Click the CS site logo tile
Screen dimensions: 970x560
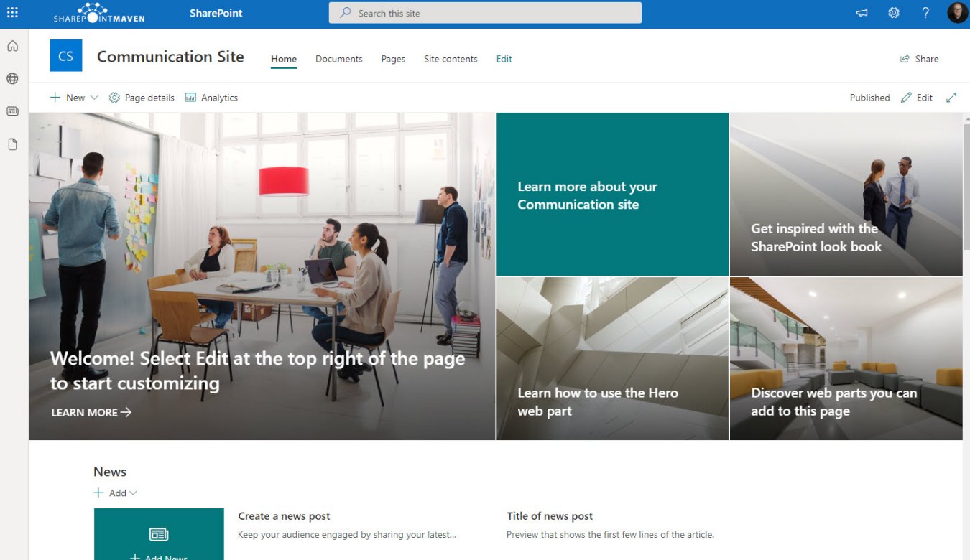coord(66,56)
